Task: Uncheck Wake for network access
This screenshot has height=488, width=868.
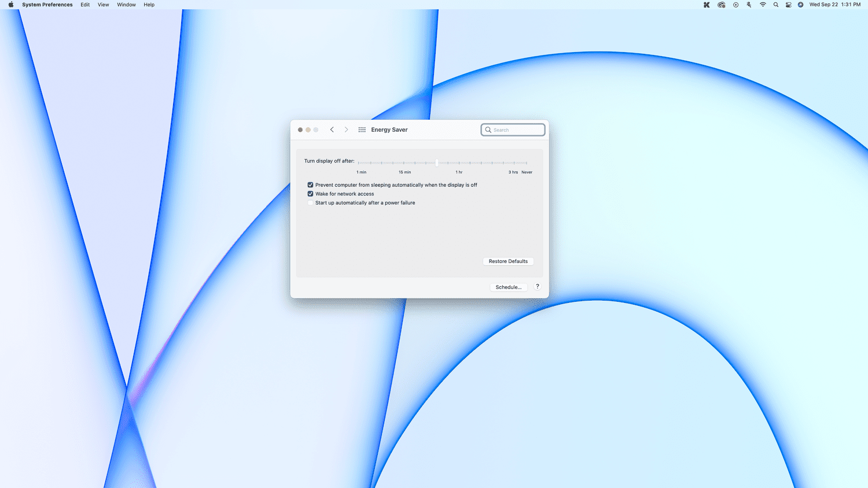Action: tap(310, 194)
